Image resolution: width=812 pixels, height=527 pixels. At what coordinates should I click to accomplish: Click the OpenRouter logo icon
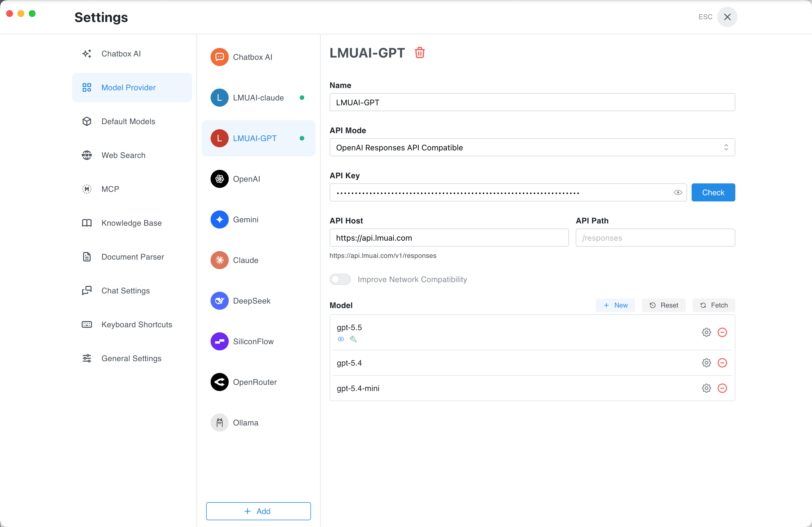[219, 382]
